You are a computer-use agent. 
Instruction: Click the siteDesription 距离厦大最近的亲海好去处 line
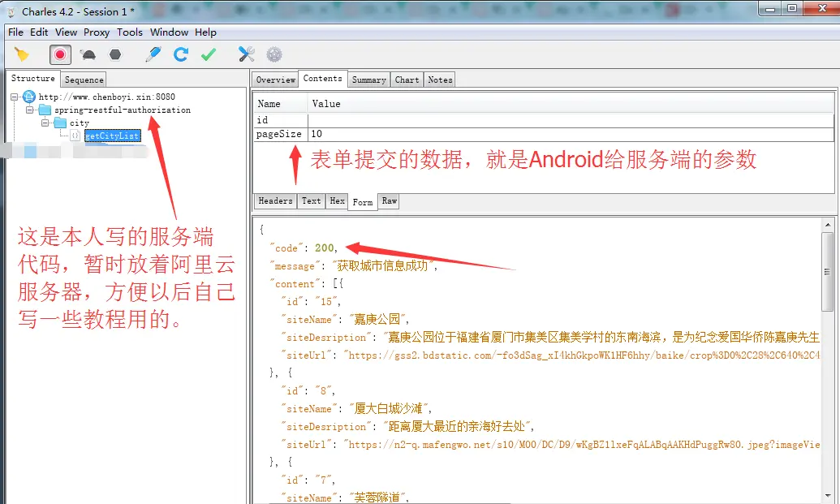pos(408,426)
